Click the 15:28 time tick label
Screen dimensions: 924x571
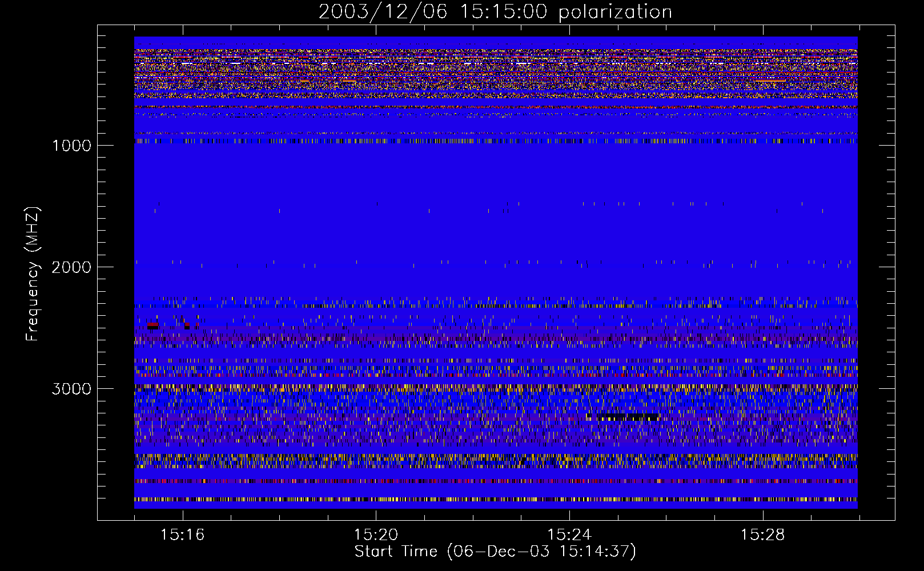[x=762, y=535]
